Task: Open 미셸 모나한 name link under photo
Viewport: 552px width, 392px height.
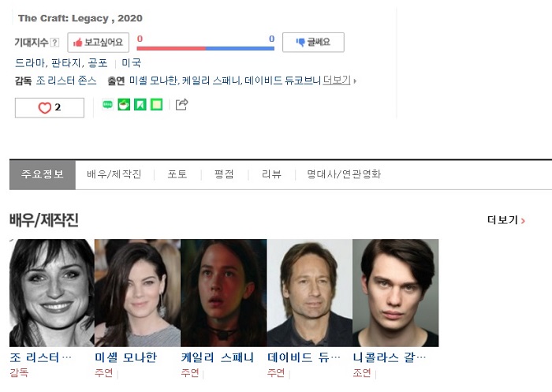Action: pyautogui.click(x=125, y=357)
